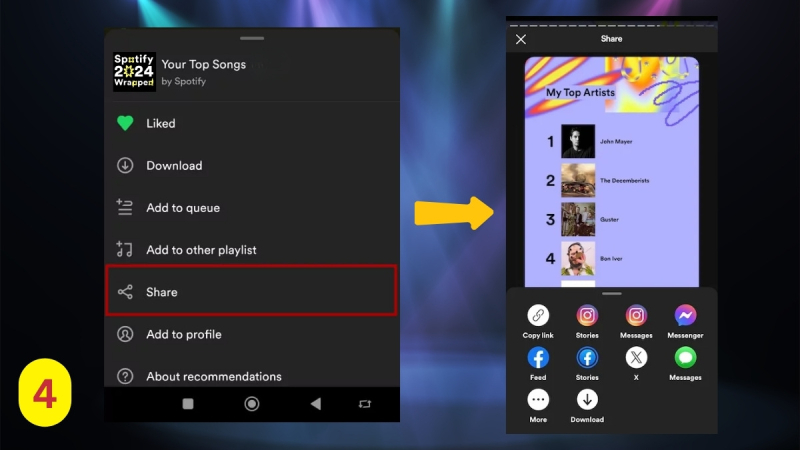This screenshot has height=450, width=800.
Task: Choose Add to profile entry
Action: point(252,334)
